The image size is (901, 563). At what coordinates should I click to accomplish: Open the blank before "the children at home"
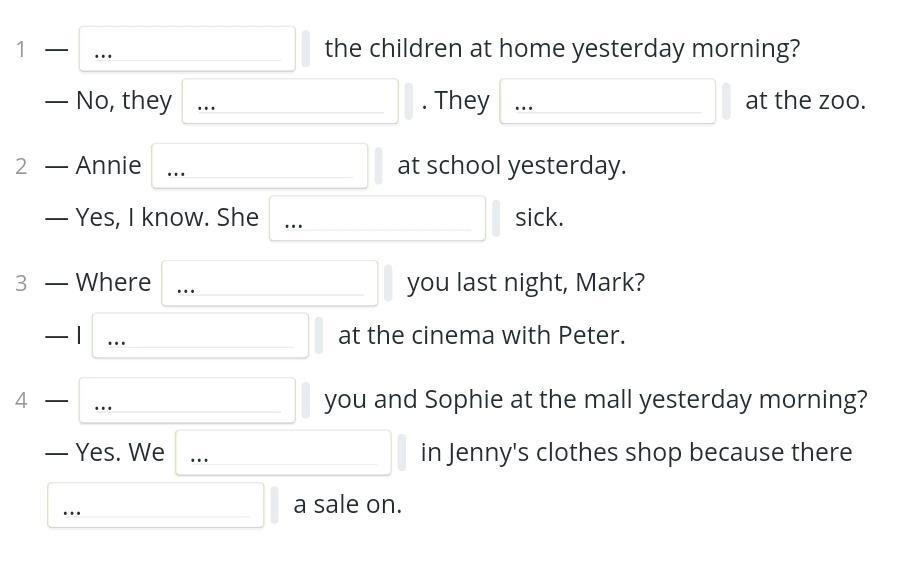coord(187,49)
